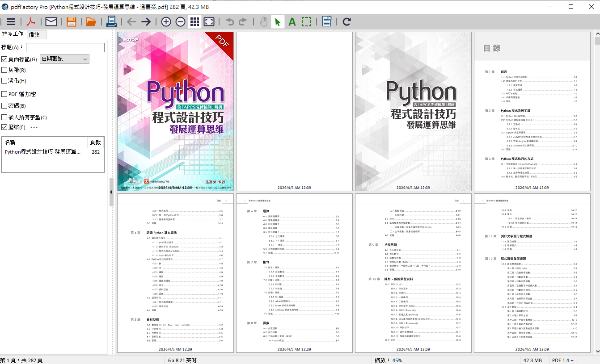Image resolution: width=600 pixels, height=364 pixels.
Task: Enable the 嵌入所有字型 checkbox
Action: [x=4, y=117]
